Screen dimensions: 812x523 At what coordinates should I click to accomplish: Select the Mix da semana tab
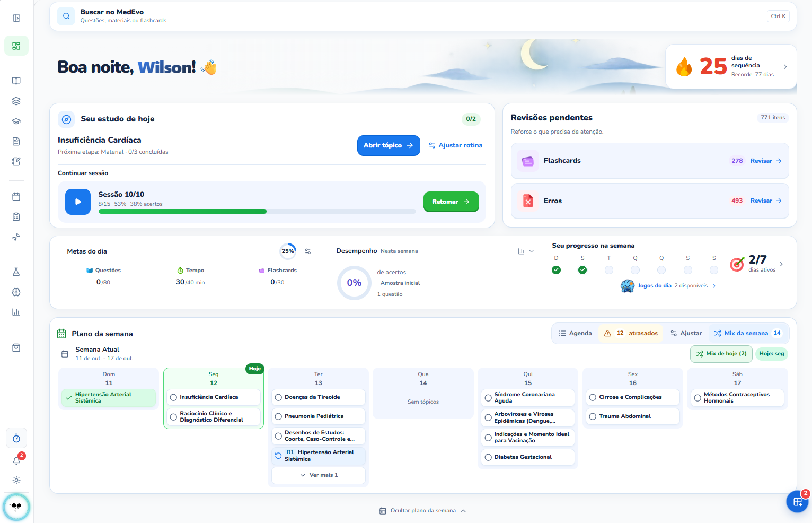[747, 334]
